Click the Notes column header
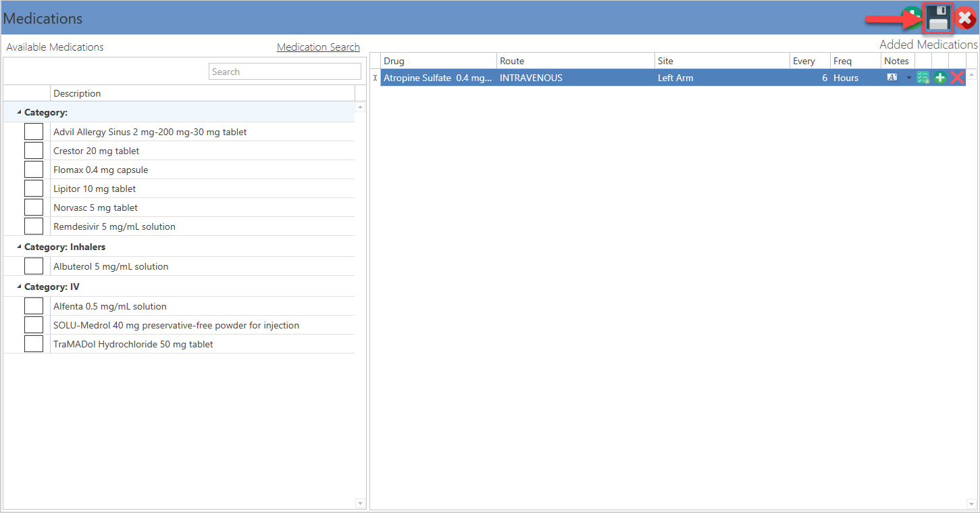Viewport: 980px width, 513px height. [898, 61]
